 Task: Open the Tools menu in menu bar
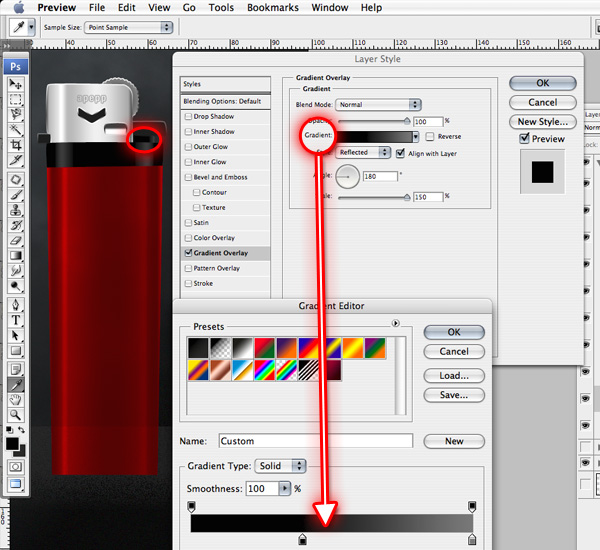pyautogui.click(x=221, y=8)
